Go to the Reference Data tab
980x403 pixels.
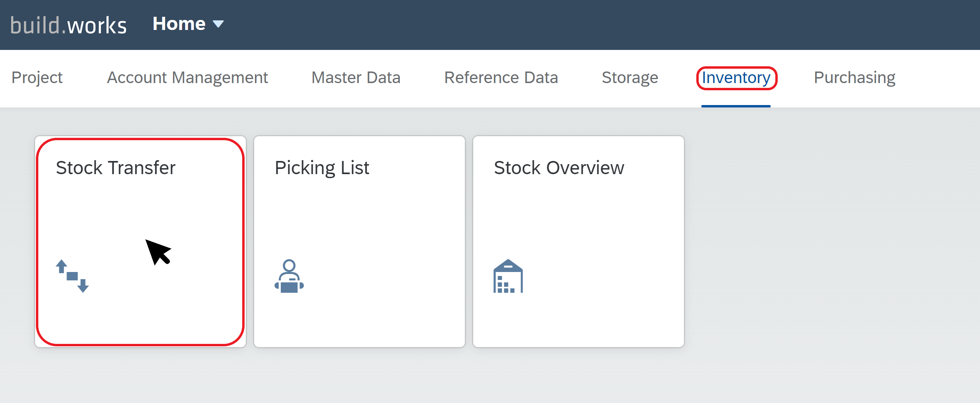(x=501, y=77)
